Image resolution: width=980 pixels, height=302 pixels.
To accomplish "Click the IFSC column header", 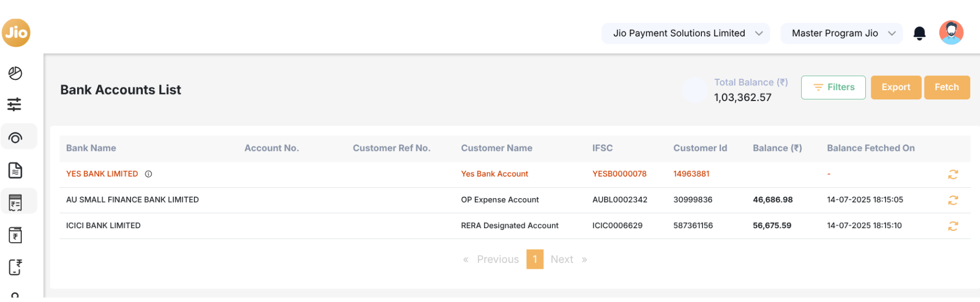I will coord(602,148).
